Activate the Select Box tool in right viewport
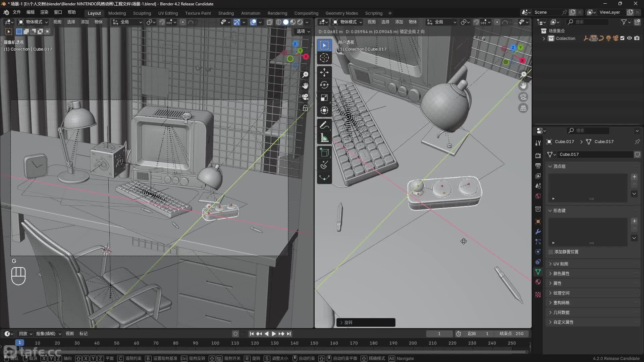644x362 pixels. pos(324,45)
